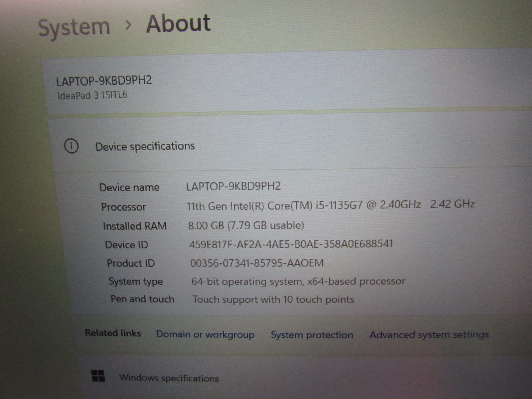
Task: Select the System type value
Action: [298, 281]
